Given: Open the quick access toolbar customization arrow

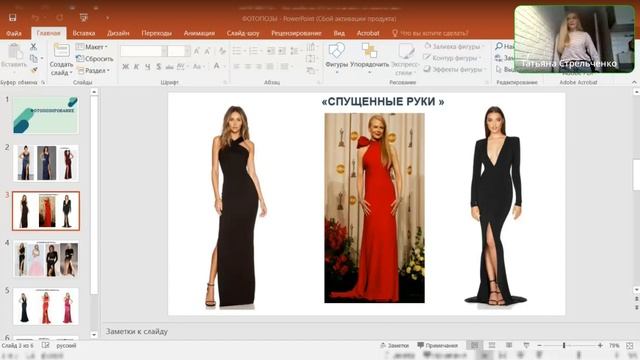Looking at the screenshot, I should [107, 18].
